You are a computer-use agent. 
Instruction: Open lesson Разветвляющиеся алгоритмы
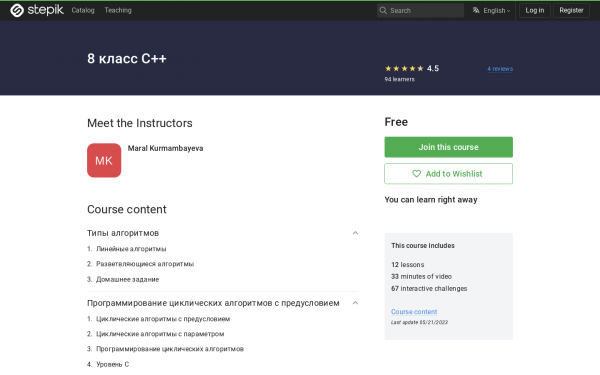(145, 264)
